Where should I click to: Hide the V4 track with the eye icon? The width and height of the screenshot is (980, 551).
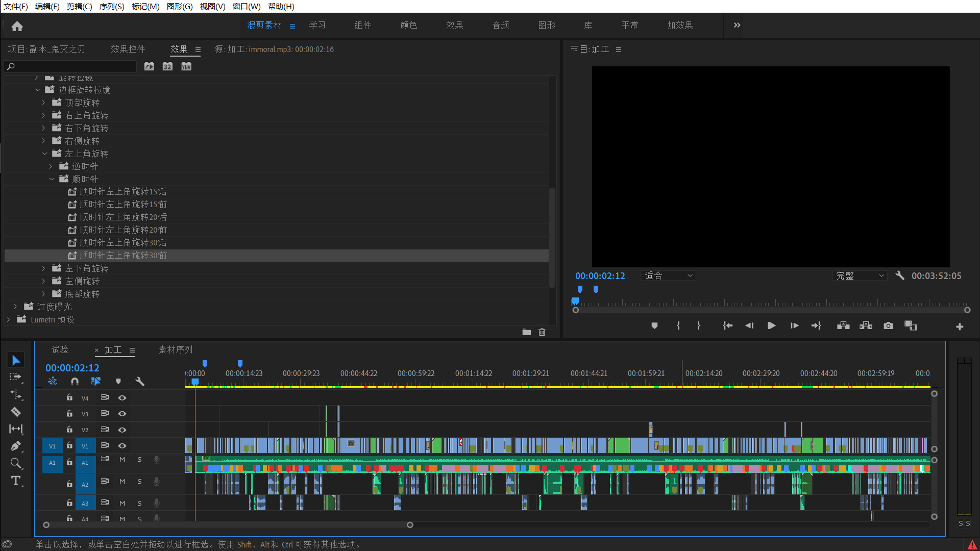[x=122, y=397]
